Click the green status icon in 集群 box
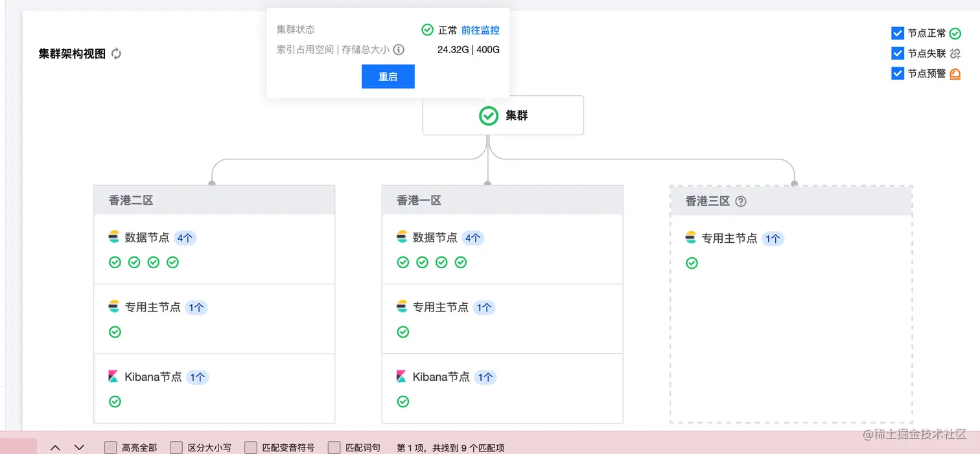Image resolution: width=980 pixels, height=454 pixels. (488, 116)
